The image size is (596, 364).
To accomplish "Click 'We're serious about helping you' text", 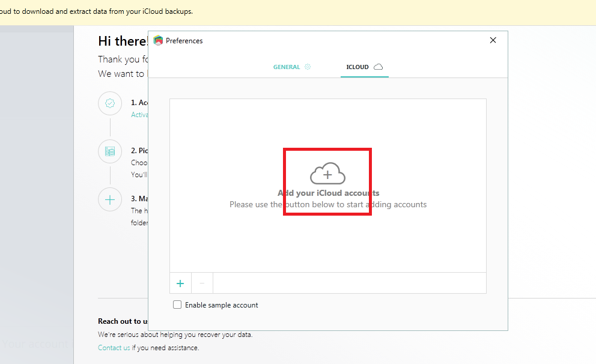I will coord(175,335).
